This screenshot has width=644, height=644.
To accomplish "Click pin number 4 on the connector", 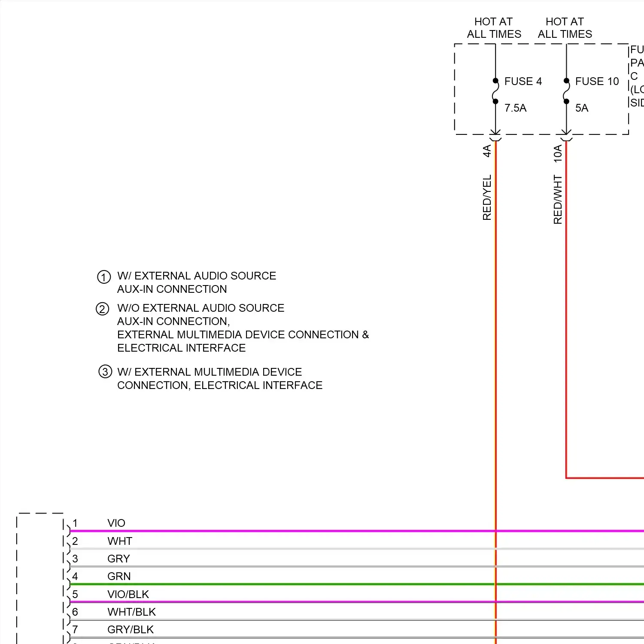I will (x=75, y=576).
